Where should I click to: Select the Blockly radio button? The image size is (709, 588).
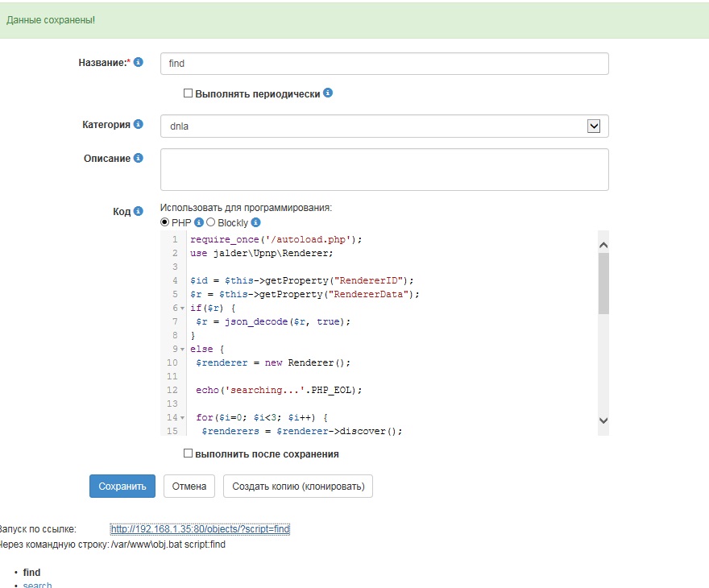(211, 222)
